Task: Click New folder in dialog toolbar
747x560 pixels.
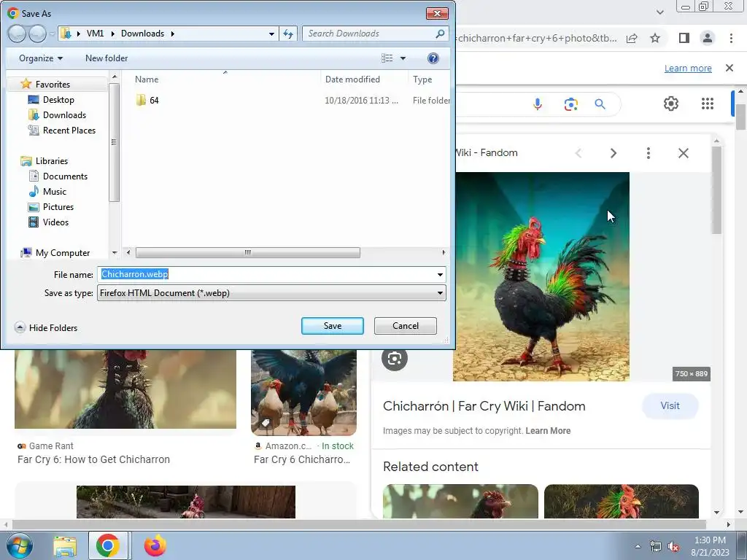Action: click(x=107, y=58)
